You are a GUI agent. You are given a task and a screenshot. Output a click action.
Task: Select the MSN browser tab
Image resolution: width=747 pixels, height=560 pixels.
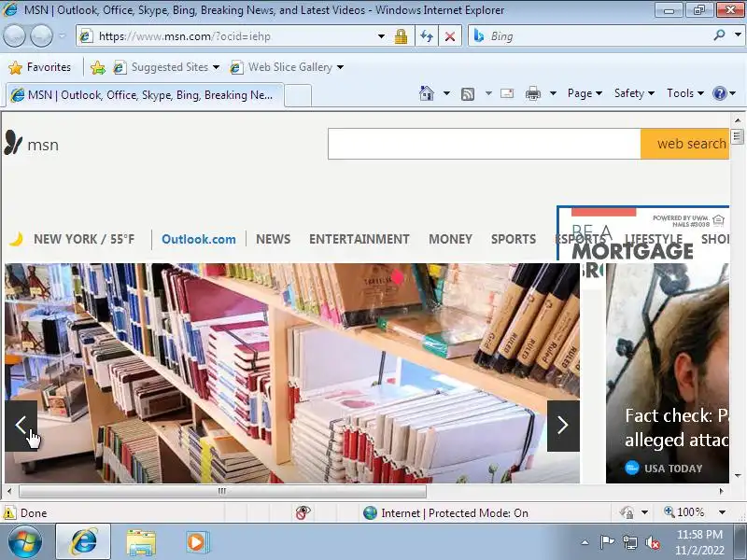(x=145, y=95)
